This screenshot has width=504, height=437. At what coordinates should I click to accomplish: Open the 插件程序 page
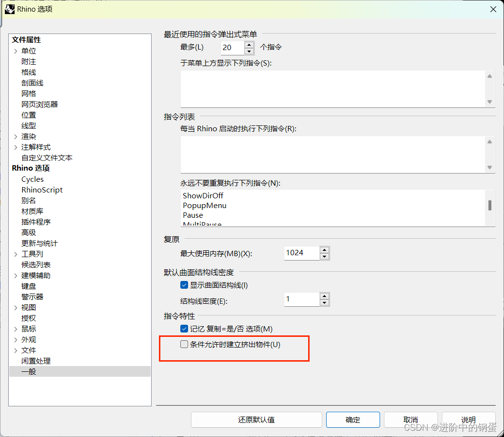36,222
